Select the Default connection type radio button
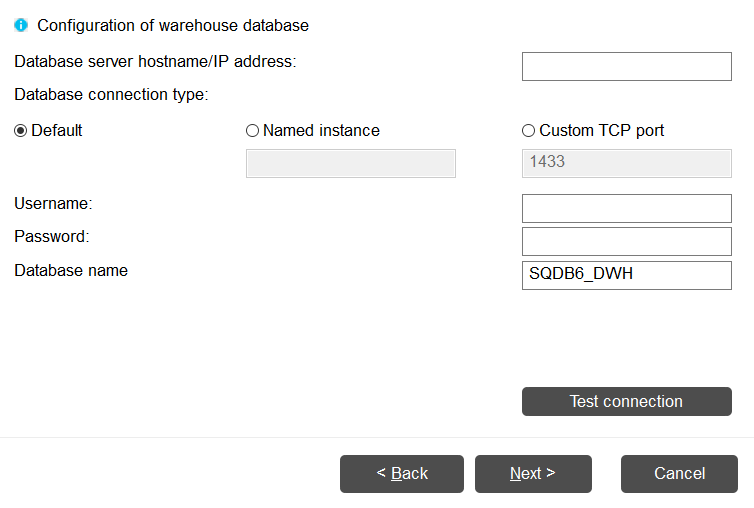Screen dimensions: 754x508 pyautogui.click(x=21, y=131)
